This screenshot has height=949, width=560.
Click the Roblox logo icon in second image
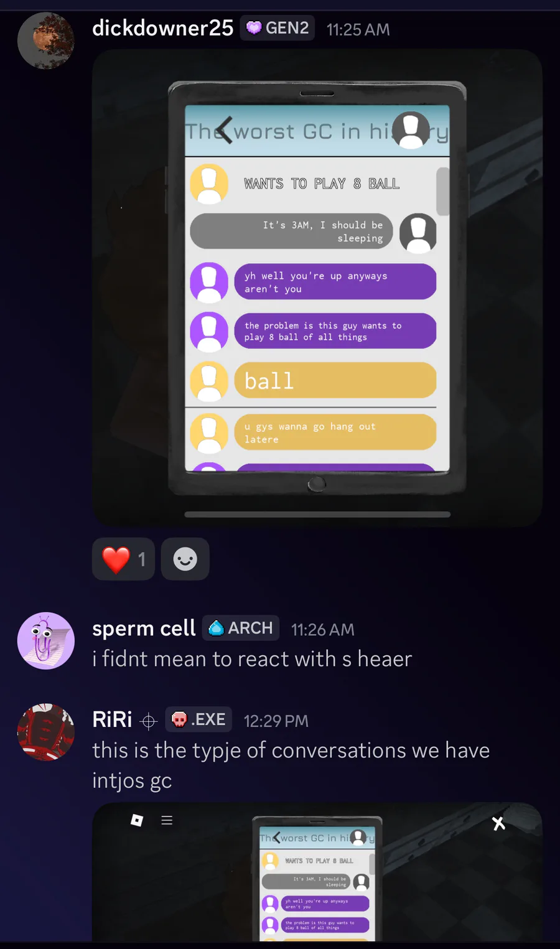pyautogui.click(x=137, y=820)
